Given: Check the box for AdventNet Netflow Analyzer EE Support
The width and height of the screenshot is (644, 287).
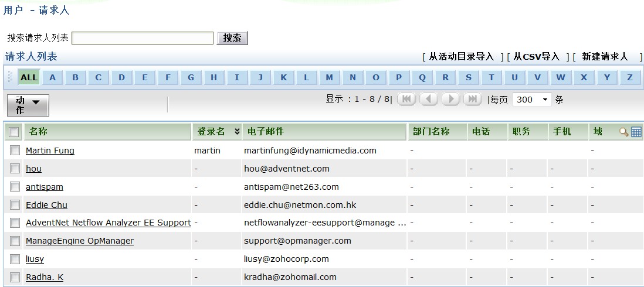Looking at the screenshot, I should (15, 223).
